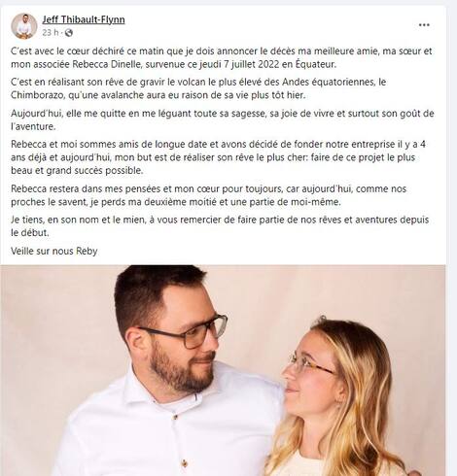Click the paragraph announcing Rebecca Dinelle's death
Screen dimensions: 457x476
click(x=222, y=57)
